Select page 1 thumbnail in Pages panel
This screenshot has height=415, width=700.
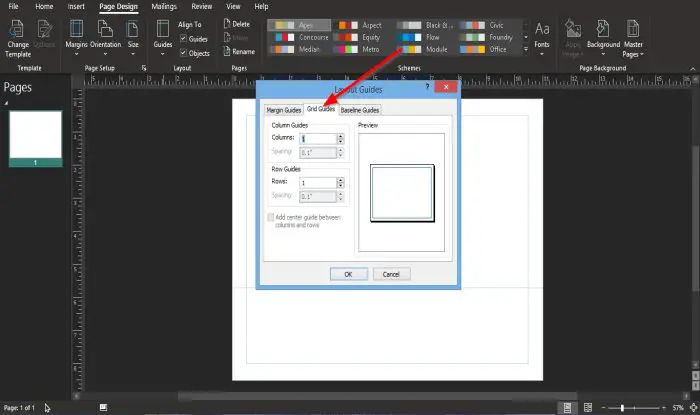click(x=35, y=138)
